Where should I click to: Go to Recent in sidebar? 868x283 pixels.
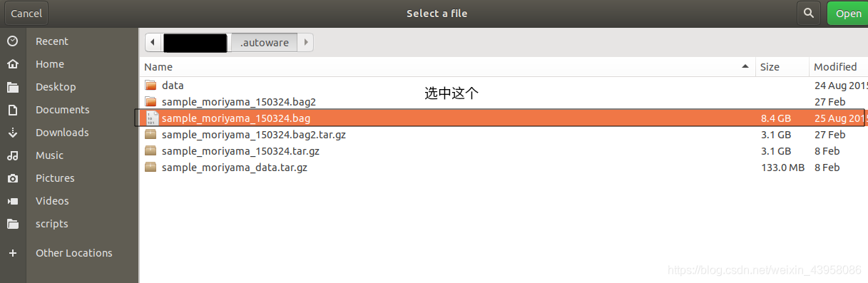click(52, 41)
